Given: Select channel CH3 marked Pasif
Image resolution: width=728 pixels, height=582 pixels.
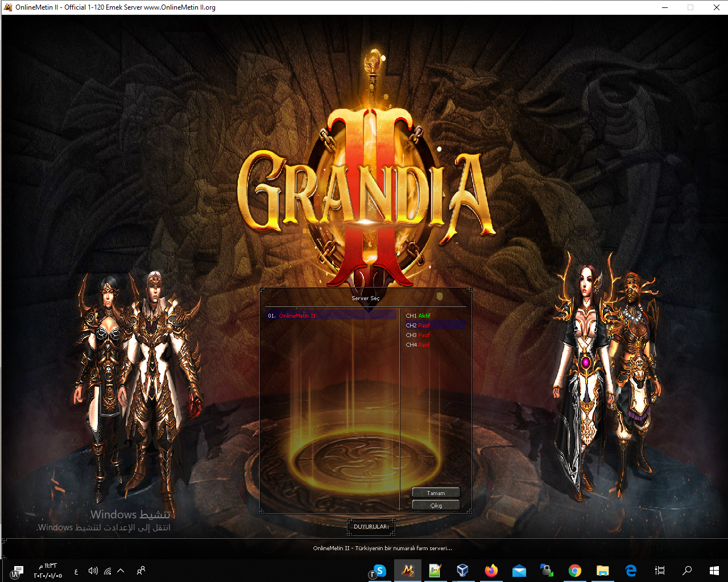Looking at the screenshot, I should [x=435, y=335].
